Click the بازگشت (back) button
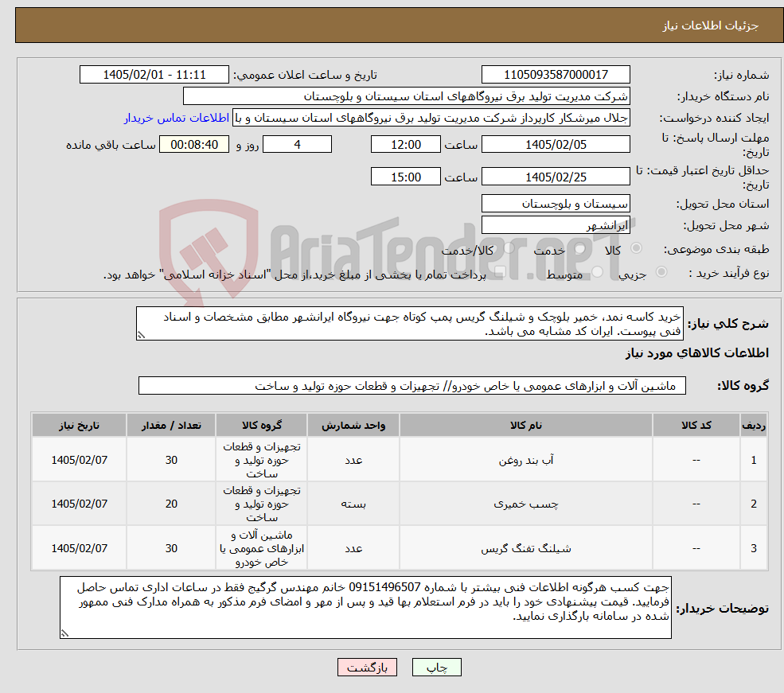 [367, 667]
